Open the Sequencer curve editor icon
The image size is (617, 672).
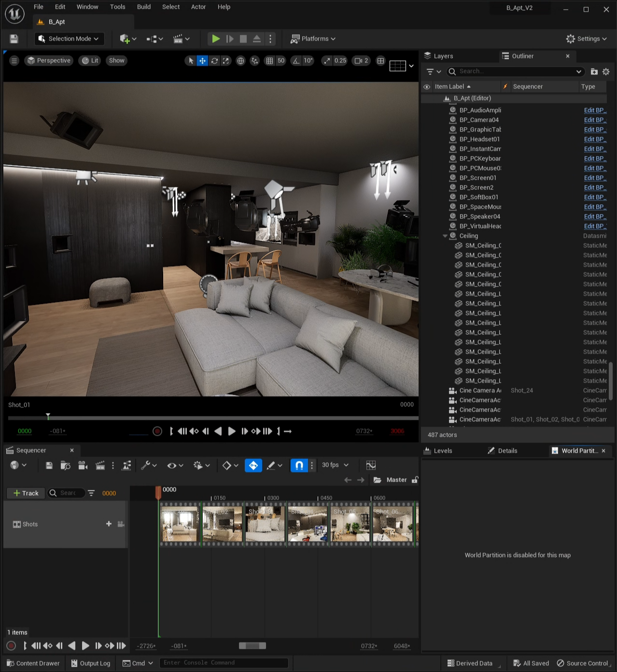point(371,465)
